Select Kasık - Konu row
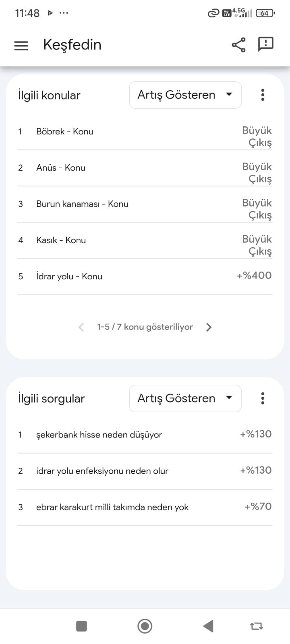290x644 pixels. pos(145,241)
